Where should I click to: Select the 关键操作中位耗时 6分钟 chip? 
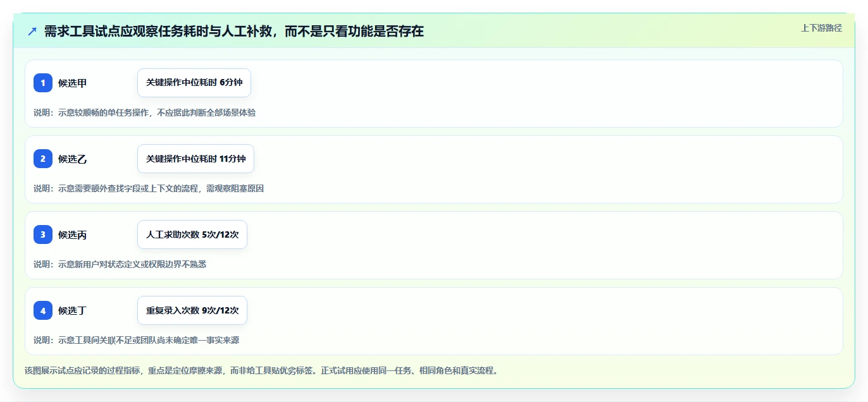(x=194, y=83)
